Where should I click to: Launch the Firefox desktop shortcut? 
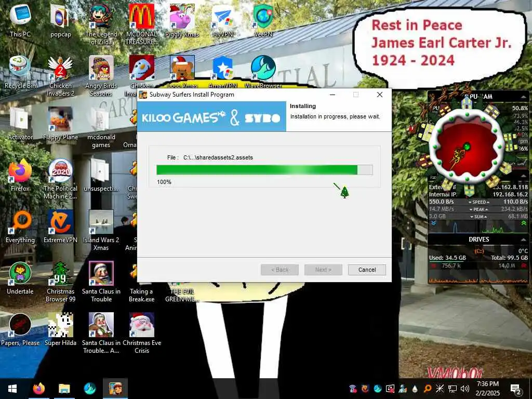coord(20,175)
